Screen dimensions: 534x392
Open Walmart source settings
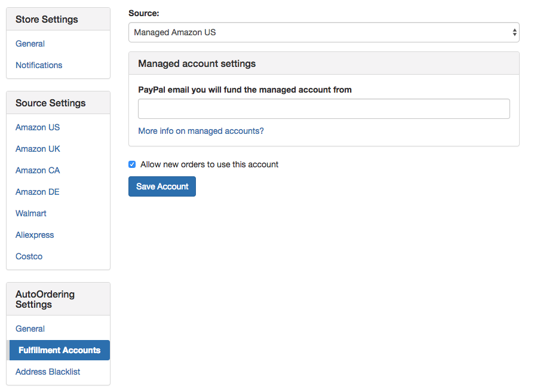pos(30,213)
